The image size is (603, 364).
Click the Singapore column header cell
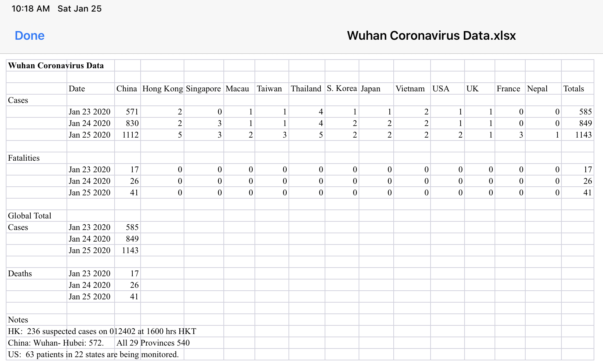[x=203, y=89]
